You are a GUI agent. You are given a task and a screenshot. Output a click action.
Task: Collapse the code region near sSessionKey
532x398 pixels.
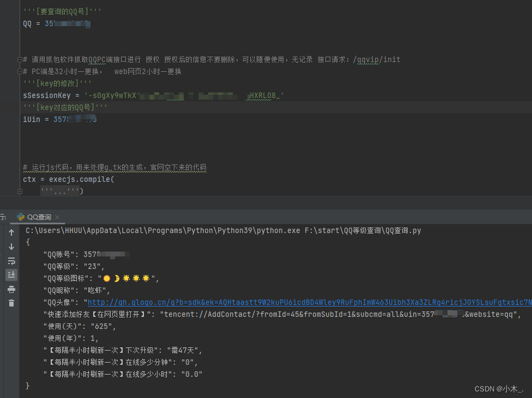click(x=21, y=95)
